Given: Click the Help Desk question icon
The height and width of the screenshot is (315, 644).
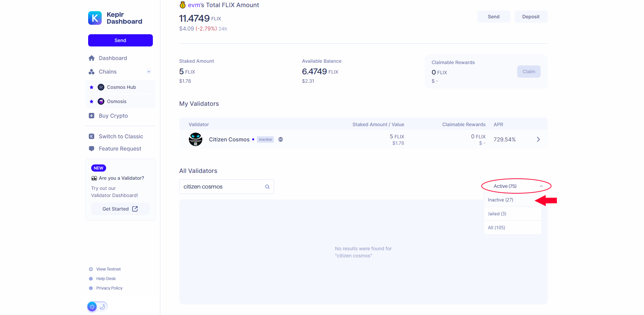Looking at the screenshot, I should (x=91, y=279).
